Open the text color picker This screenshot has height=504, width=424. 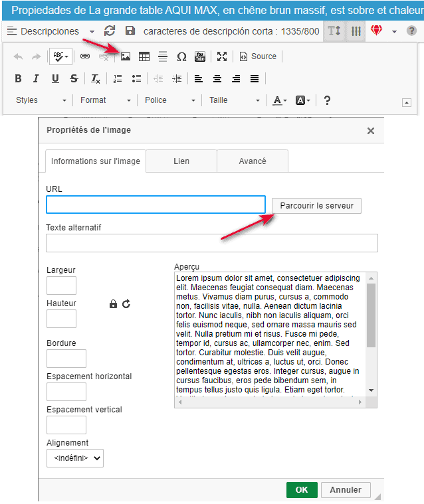pyautogui.click(x=279, y=100)
